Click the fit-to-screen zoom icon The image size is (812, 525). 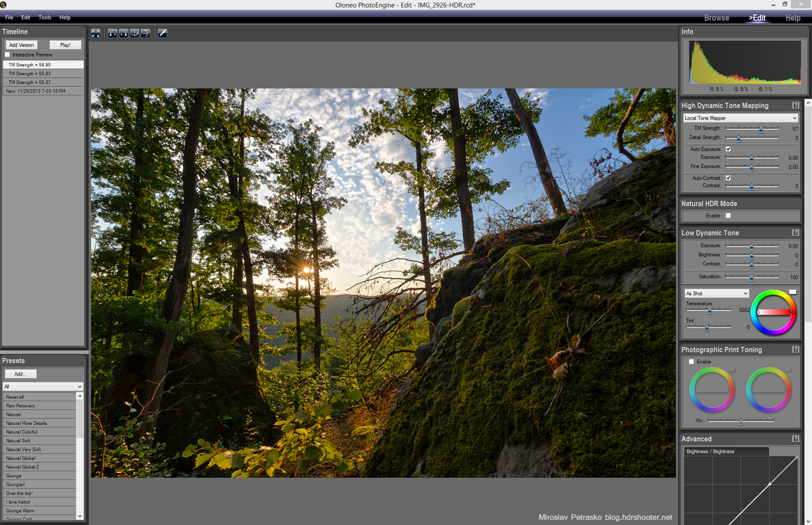coord(96,33)
